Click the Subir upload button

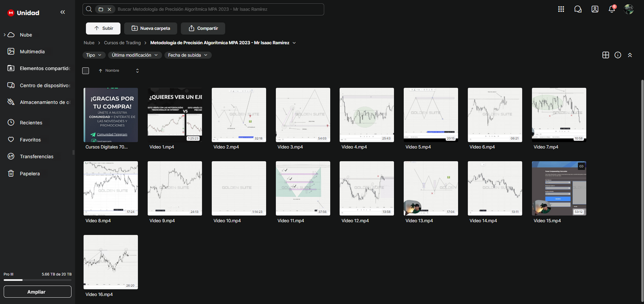pyautogui.click(x=103, y=28)
